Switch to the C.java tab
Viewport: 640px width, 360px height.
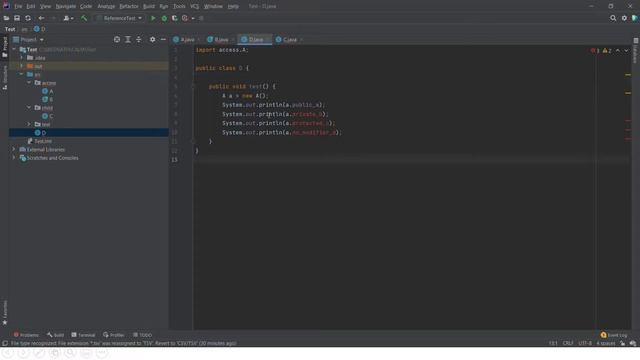289,40
